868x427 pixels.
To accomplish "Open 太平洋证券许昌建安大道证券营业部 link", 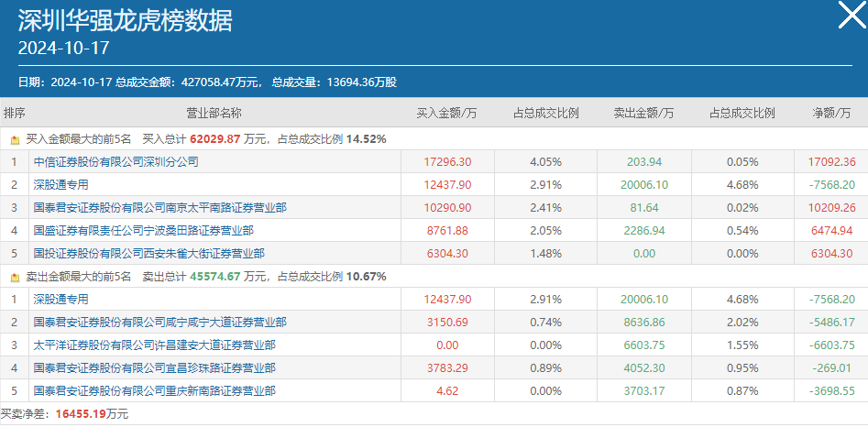I will tap(155, 345).
